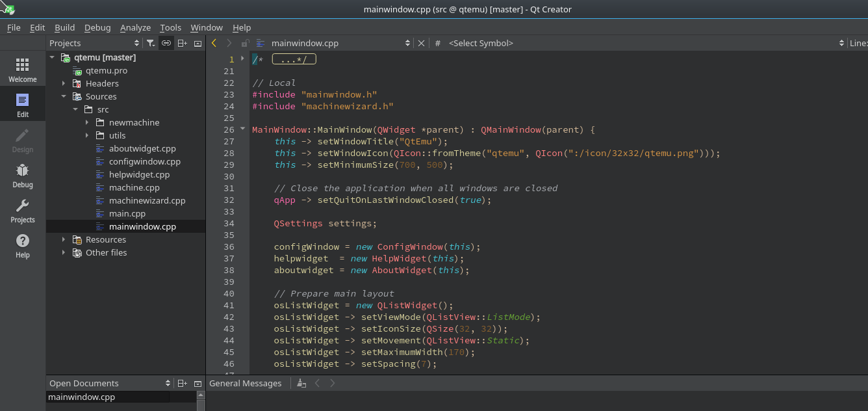The image size is (868, 411).
Task: Open the Tools menu
Action: [x=171, y=27]
